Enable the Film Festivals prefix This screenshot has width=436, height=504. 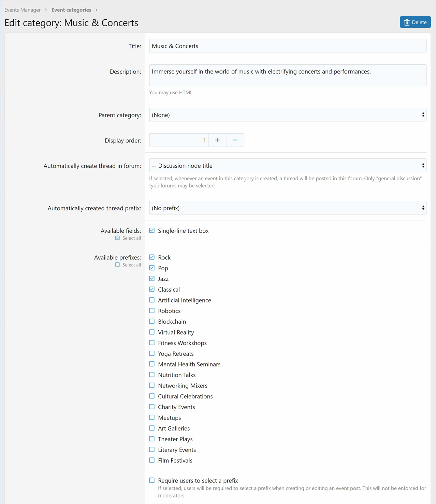pyautogui.click(x=152, y=460)
